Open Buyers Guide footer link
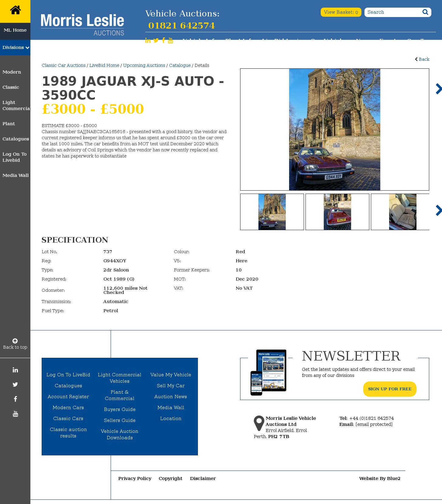Image resolution: width=442 pixels, height=504 pixels. click(x=120, y=409)
